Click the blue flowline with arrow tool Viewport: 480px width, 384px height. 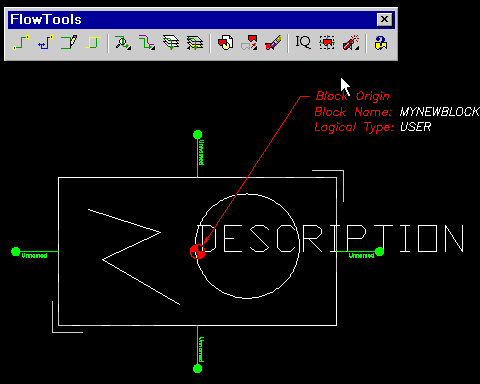[x=45, y=43]
